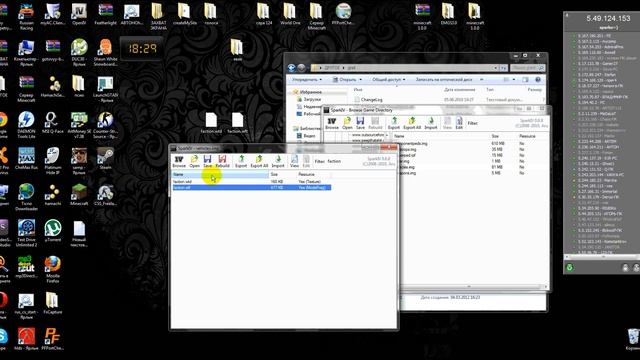Viewport: 640px width, 360px height.
Task: Select the ArtMoney SE desktop icon
Action: click(79, 125)
